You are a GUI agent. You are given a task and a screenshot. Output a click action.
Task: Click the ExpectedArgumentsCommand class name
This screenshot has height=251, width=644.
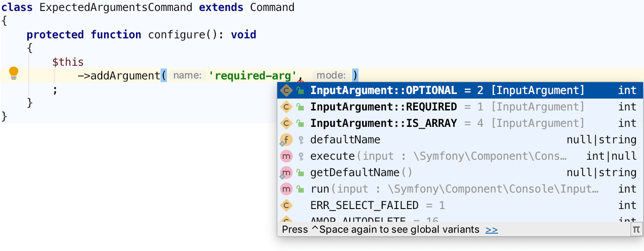pos(116,7)
